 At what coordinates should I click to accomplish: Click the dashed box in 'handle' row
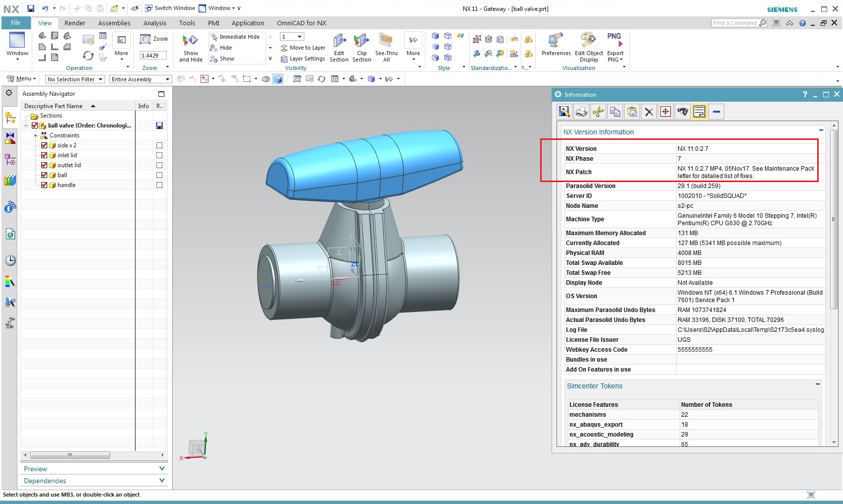[x=159, y=185]
